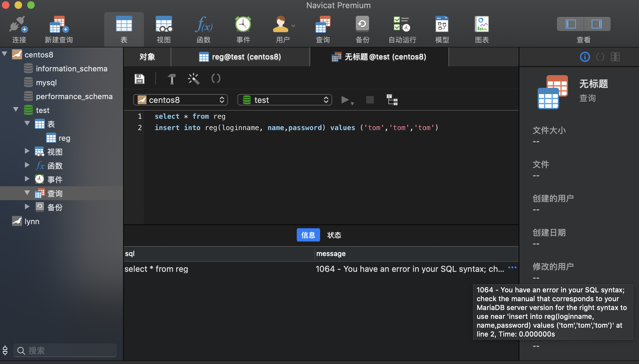Select the Status (状态) result tab

334,235
